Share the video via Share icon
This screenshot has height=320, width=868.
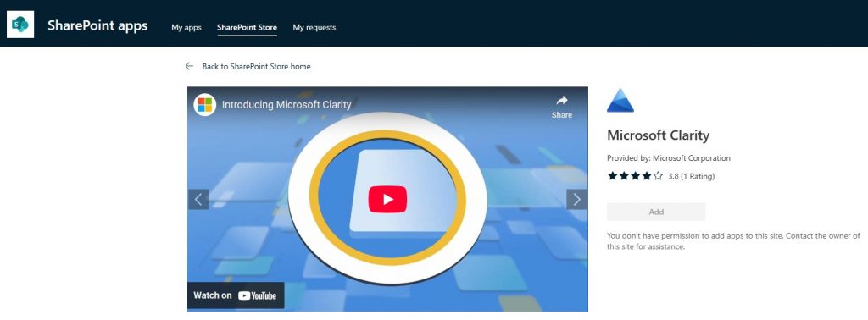click(562, 108)
